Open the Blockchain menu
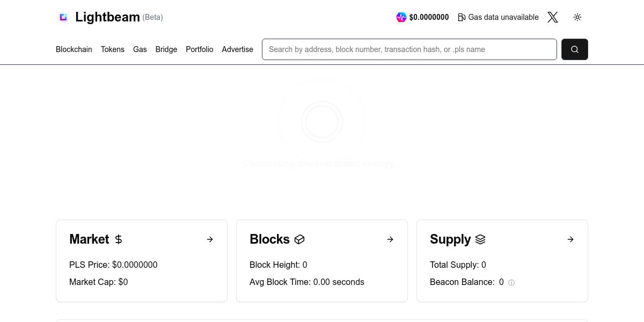 74,49
